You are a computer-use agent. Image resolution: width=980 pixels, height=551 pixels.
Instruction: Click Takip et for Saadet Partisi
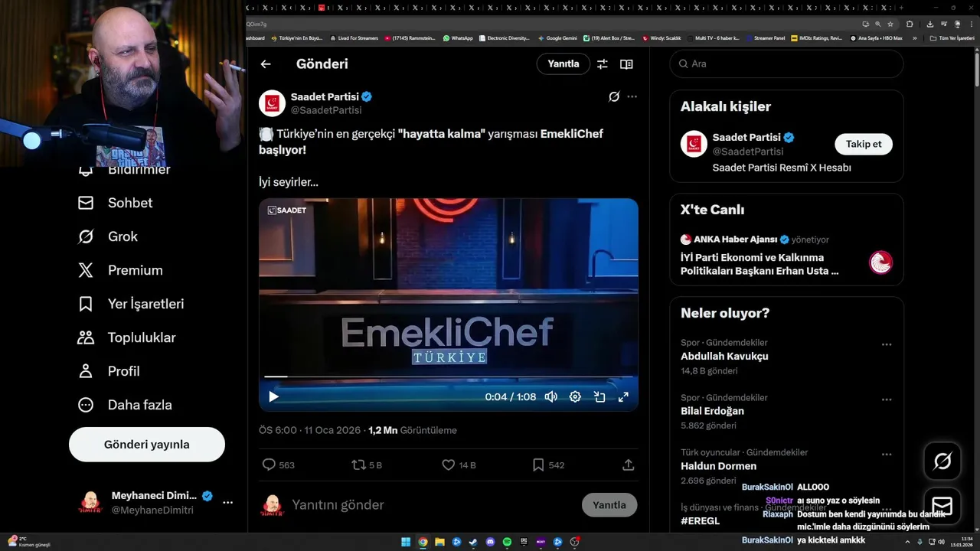864,144
